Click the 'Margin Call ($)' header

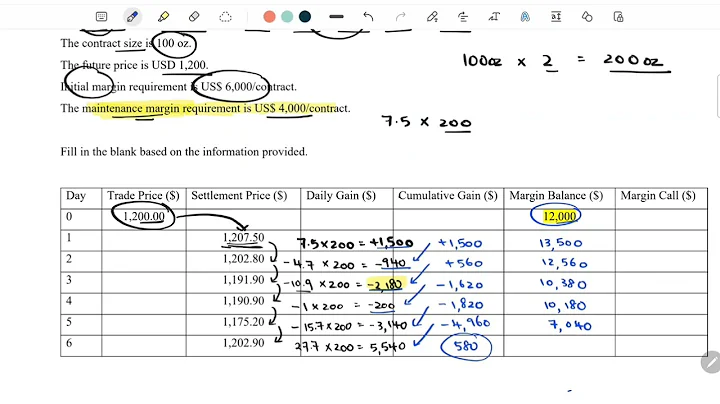coord(658,196)
